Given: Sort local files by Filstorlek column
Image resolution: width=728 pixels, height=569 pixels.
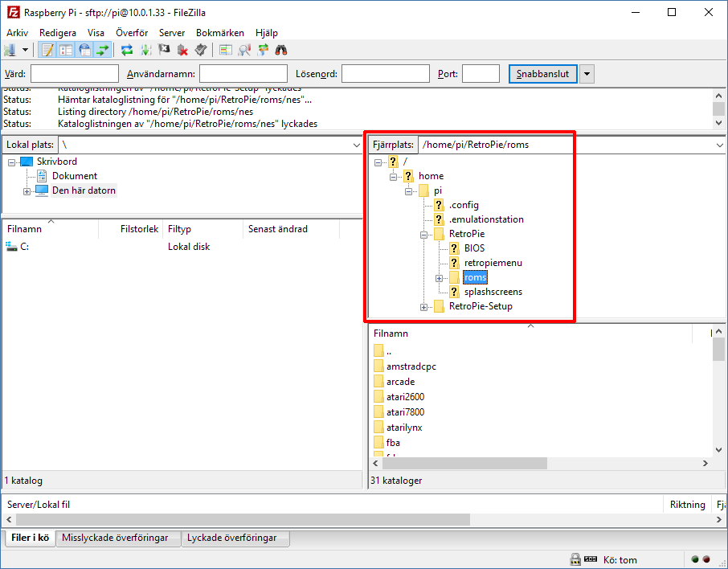Looking at the screenshot, I should pos(130,229).
